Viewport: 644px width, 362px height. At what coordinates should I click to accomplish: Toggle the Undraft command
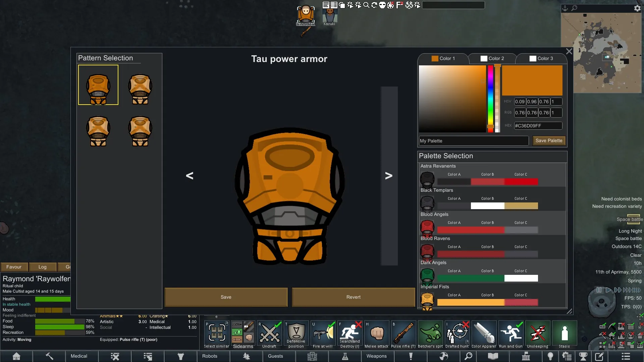(x=269, y=333)
